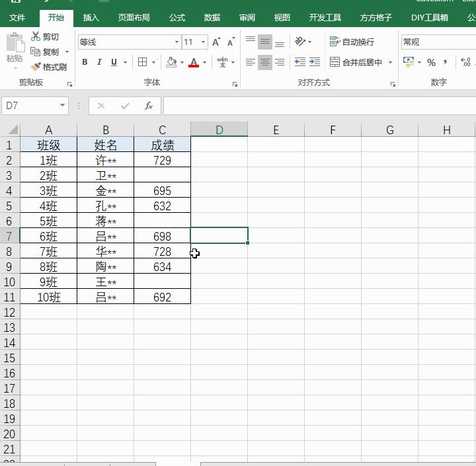Click the phonetic guide wén icon
This screenshot has width=476, height=466.
[x=223, y=62]
